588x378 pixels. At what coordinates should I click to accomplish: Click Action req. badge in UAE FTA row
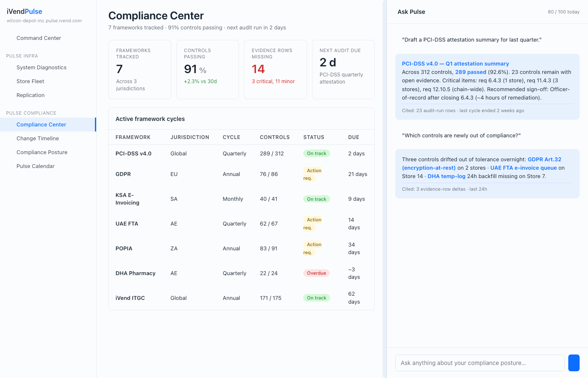point(313,223)
